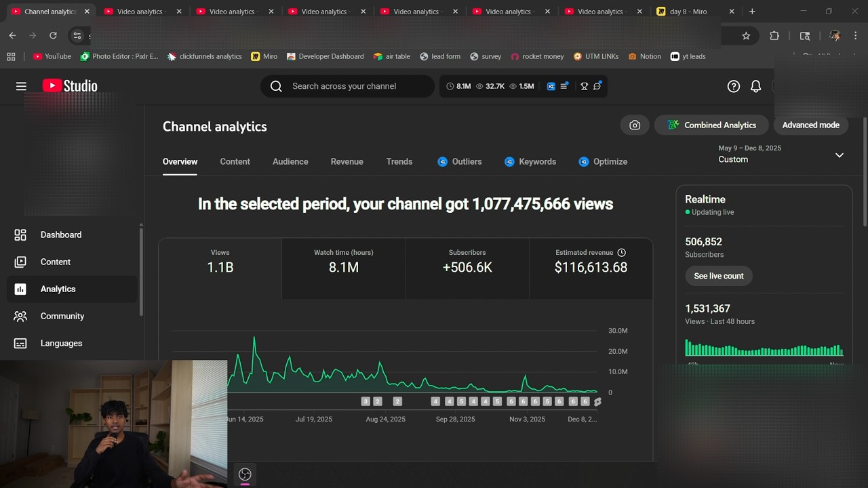Open the Developer Dashboard bookmark
The height and width of the screenshot is (488, 868).
coord(325,56)
